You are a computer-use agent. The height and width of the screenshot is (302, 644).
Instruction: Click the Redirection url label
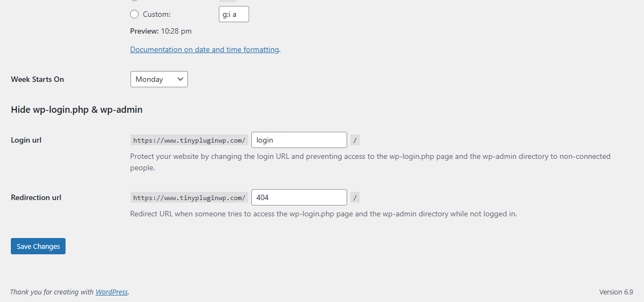point(36,197)
